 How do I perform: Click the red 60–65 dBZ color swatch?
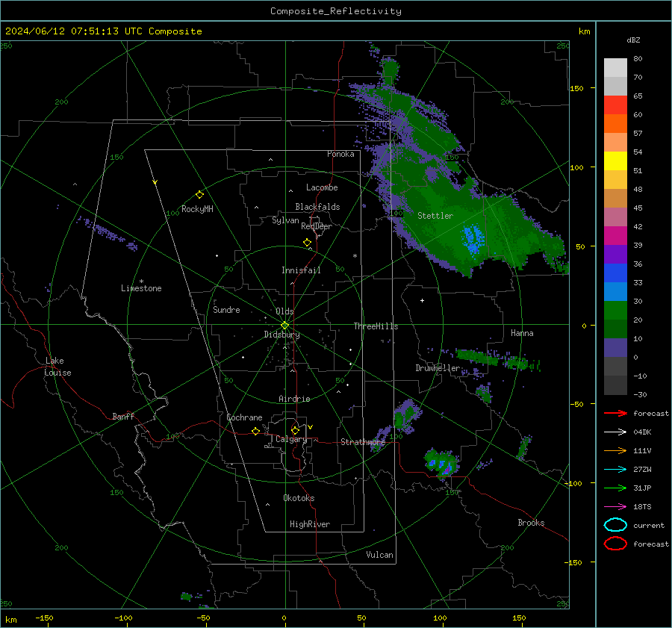[x=615, y=105]
